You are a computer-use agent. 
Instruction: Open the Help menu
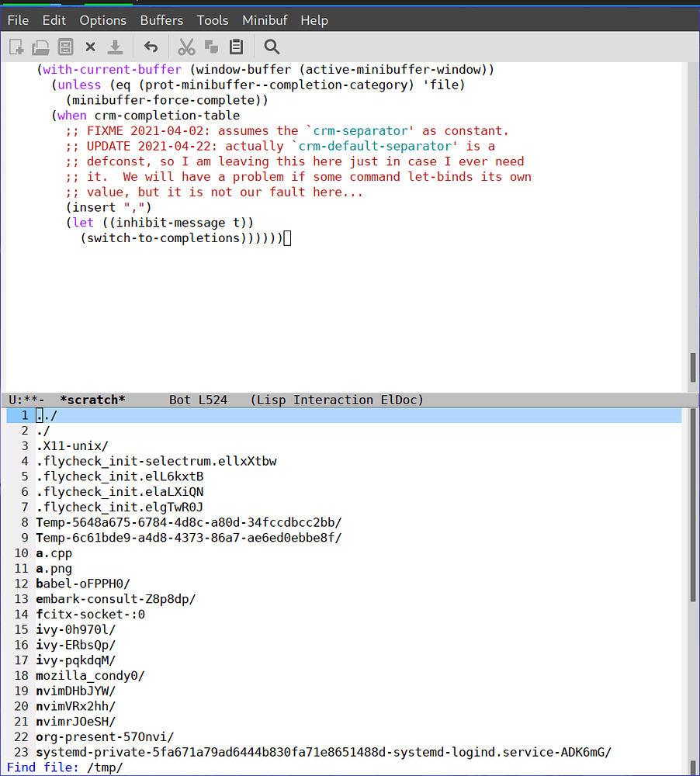(x=314, y=20)
